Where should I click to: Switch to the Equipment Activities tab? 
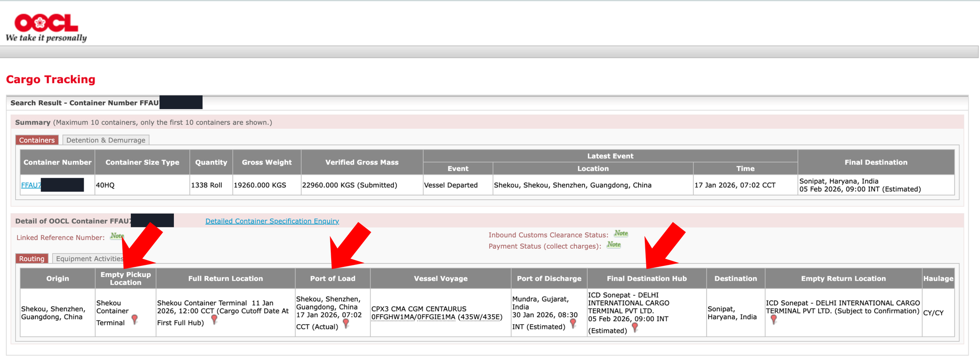[x=89, y=259]
